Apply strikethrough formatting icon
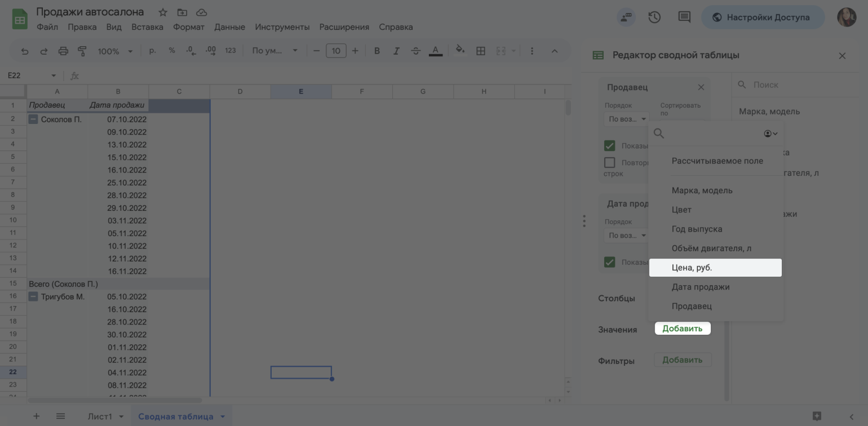868x426 pixels. (x=415, y=51)
